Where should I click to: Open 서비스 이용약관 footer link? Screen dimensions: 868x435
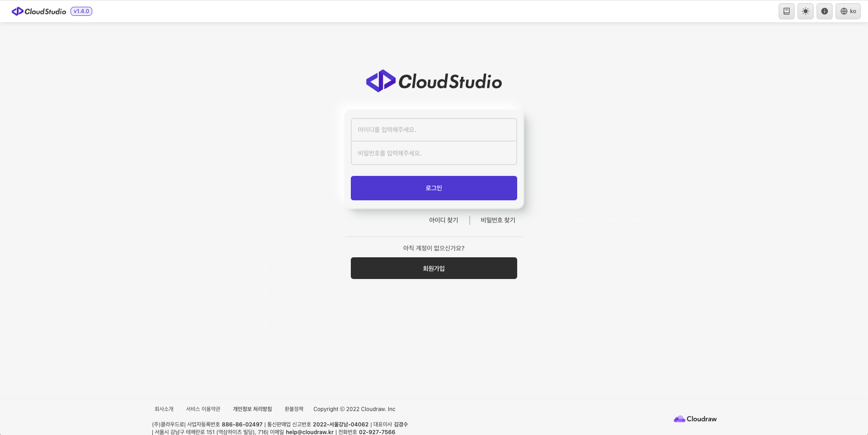(x=203, y=409)
